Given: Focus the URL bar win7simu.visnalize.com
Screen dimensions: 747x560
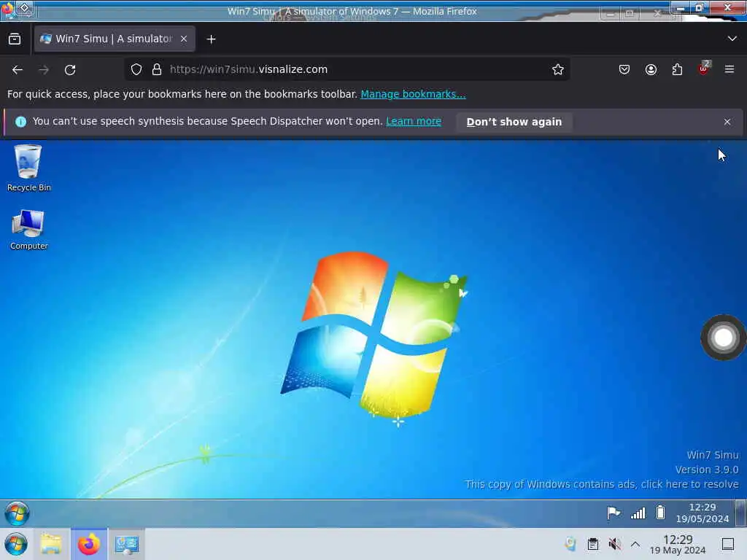Looking at the screenshot, I should point(348,69).
